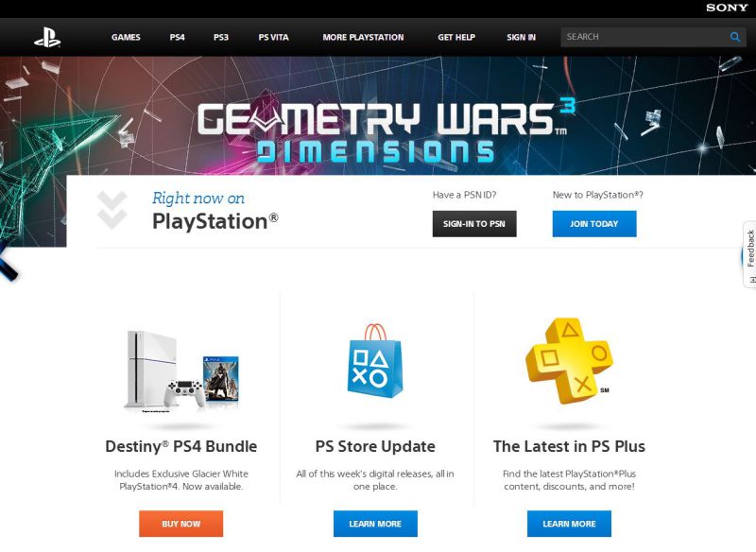Expand the More PlayStation menu

[363, 37]
